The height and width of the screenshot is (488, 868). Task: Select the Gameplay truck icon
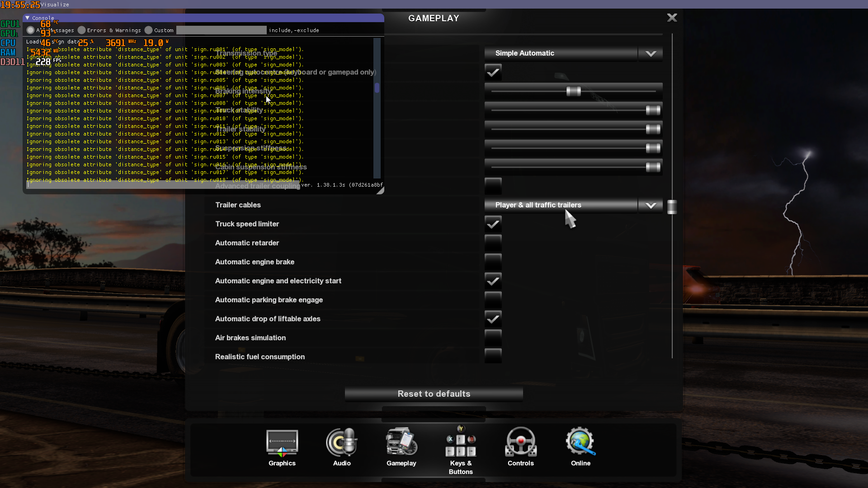click(x=401, y=441)
